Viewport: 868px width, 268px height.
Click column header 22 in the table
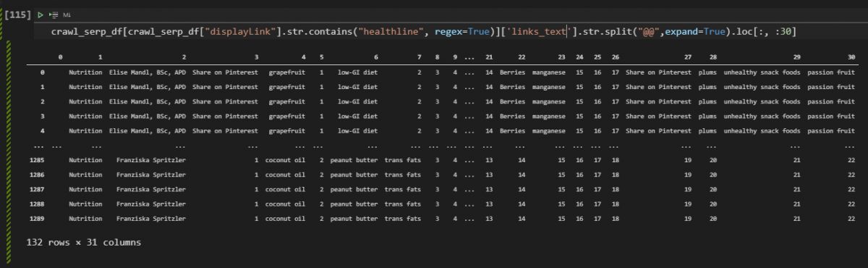tap(522, 57)
